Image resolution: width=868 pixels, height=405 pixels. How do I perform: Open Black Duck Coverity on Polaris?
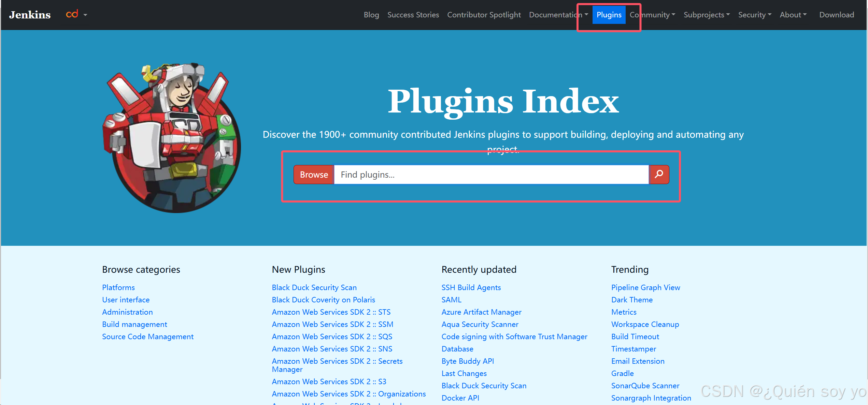(x=323, y=300)
